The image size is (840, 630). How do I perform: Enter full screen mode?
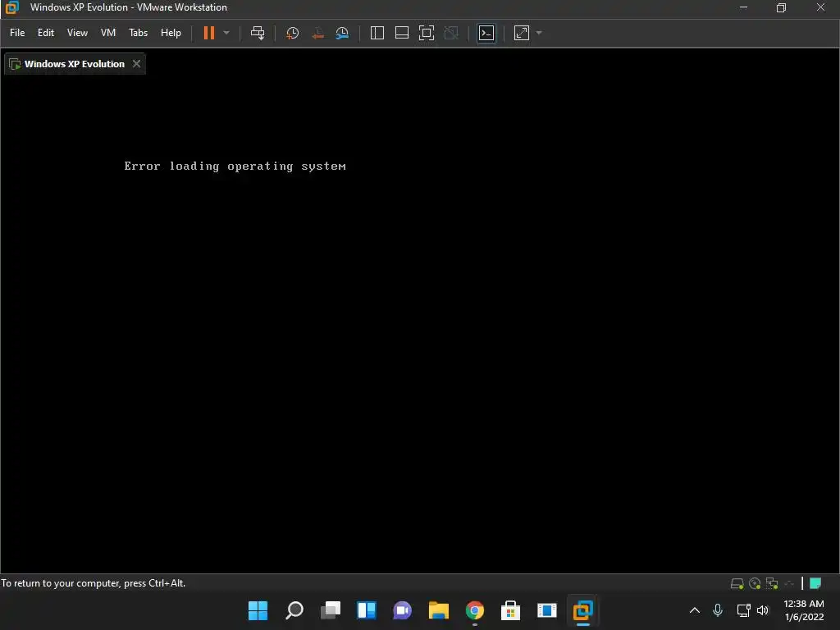tap(427, 33)
